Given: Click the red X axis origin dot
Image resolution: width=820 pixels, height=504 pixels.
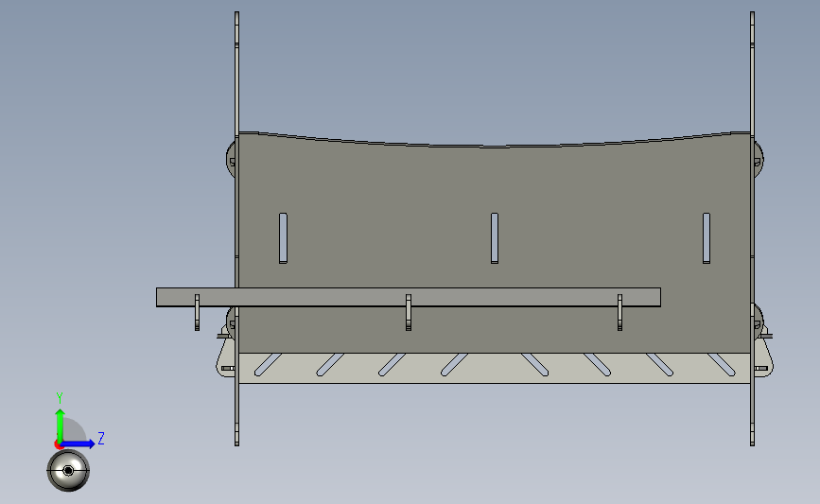Looking at the screenshot, I should pos(59,445).
